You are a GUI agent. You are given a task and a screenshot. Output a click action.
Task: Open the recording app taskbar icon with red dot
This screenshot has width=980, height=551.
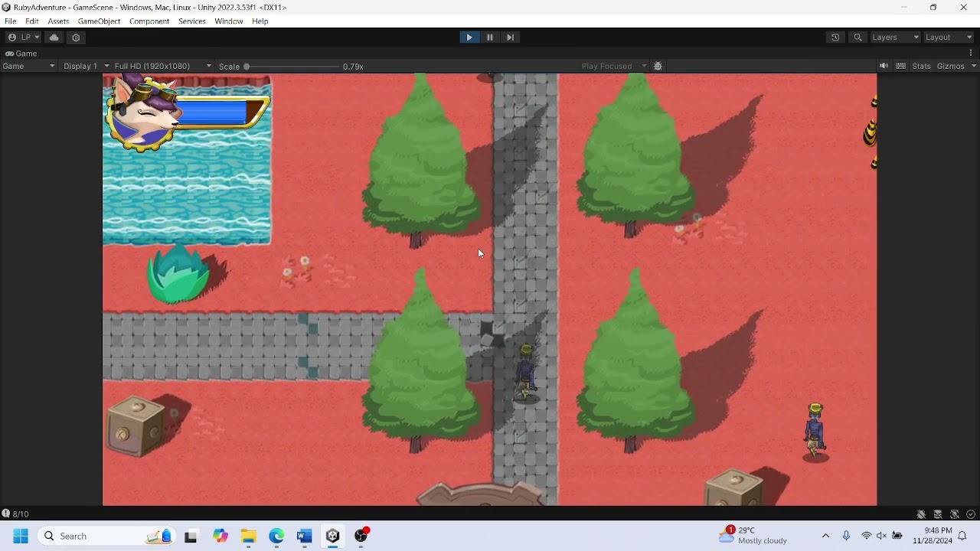[x=361, y=536]
